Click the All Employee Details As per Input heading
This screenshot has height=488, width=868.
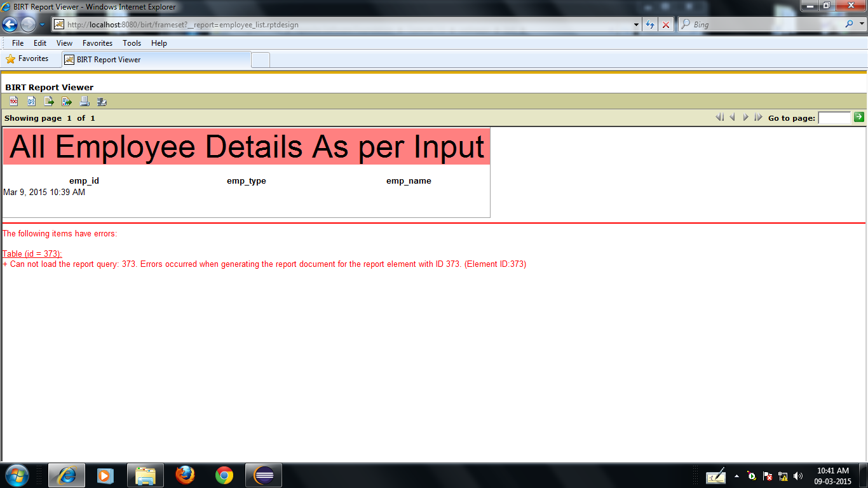point(247,147)
